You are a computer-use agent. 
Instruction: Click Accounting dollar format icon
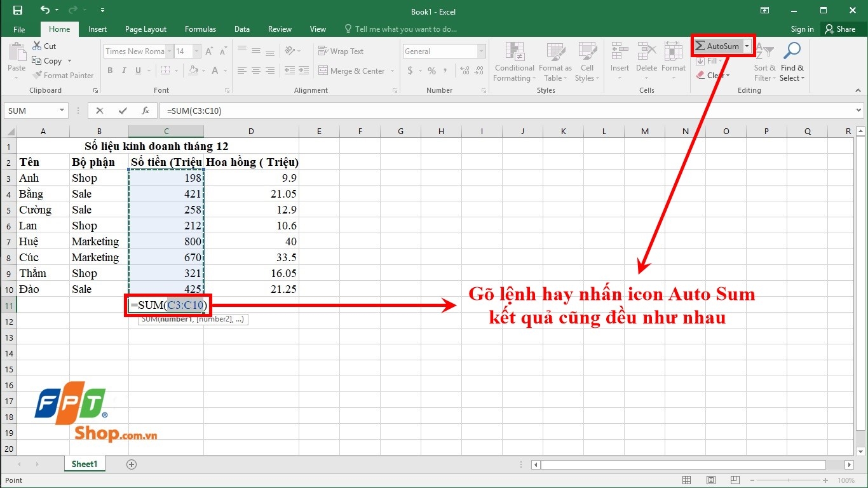click(x=409, y=71)
